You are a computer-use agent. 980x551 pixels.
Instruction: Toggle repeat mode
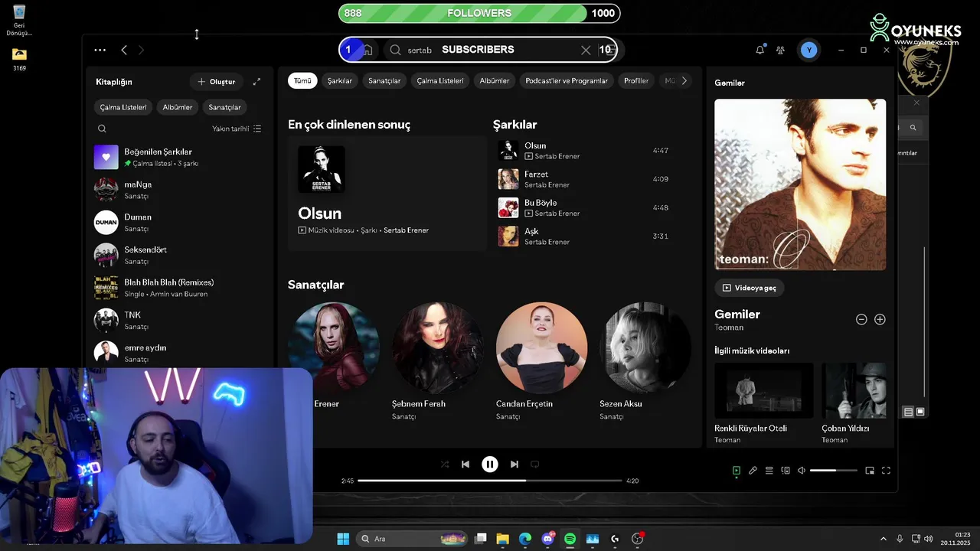click(x=535, y=464)
